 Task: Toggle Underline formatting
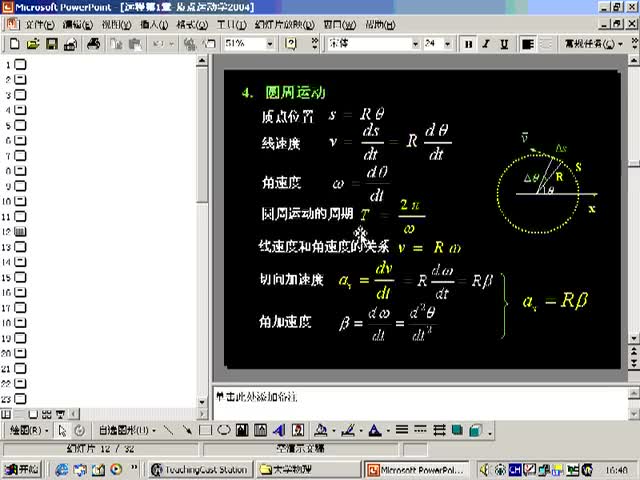(x=504, y=44)
